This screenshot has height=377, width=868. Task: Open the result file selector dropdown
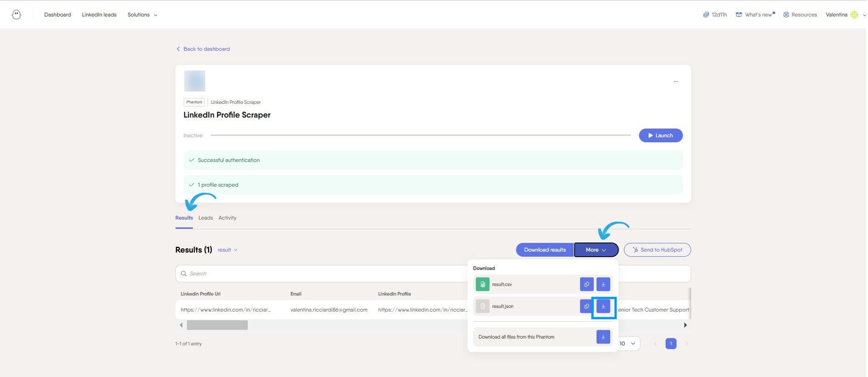click(228, 250)
